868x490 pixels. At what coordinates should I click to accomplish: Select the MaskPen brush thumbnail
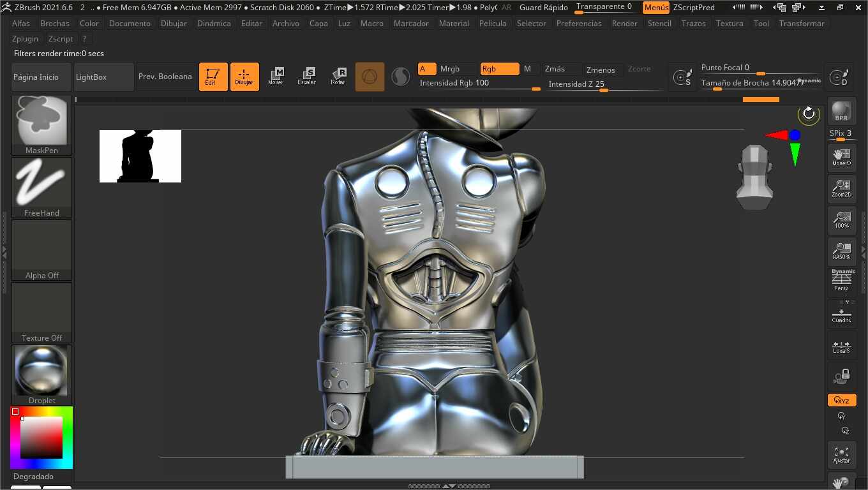[41, 124]
